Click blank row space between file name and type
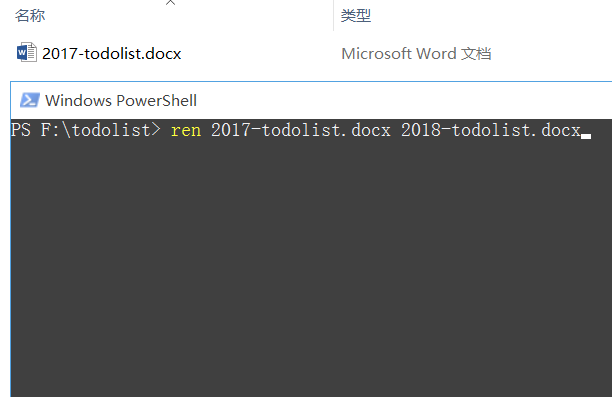The width and height of the screenshot is (612, 397). 260,54
